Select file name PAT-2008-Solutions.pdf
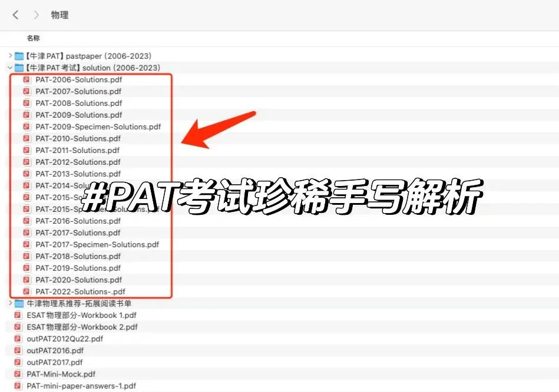The width and height of the screenshot is (559, 392). pyautogui.click(x=79, y=103)
